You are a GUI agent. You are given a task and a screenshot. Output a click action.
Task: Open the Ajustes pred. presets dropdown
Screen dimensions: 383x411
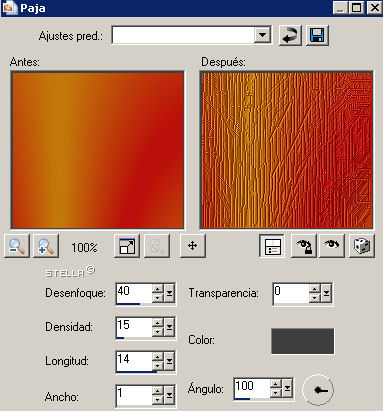click(x=262, y=35)
